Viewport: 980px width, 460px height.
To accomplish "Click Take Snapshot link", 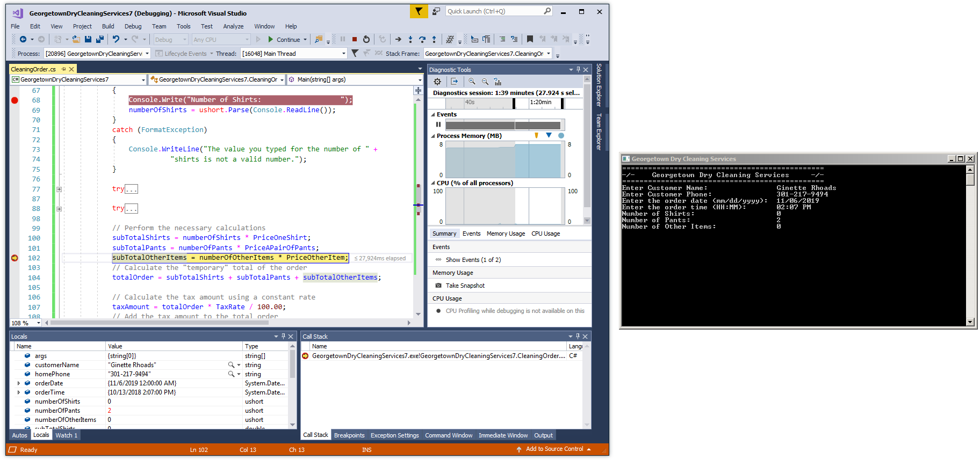I will (x=465, y=286).
